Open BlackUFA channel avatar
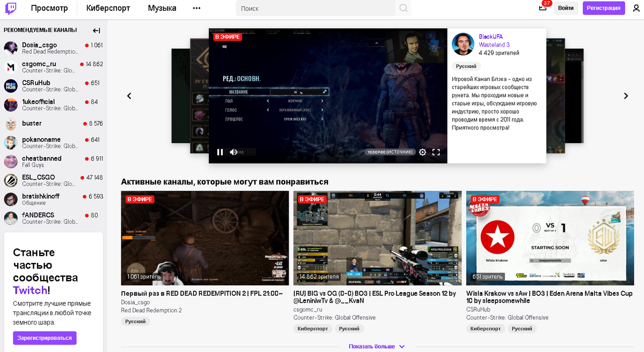The image size is (644, 352). point(463,45)
